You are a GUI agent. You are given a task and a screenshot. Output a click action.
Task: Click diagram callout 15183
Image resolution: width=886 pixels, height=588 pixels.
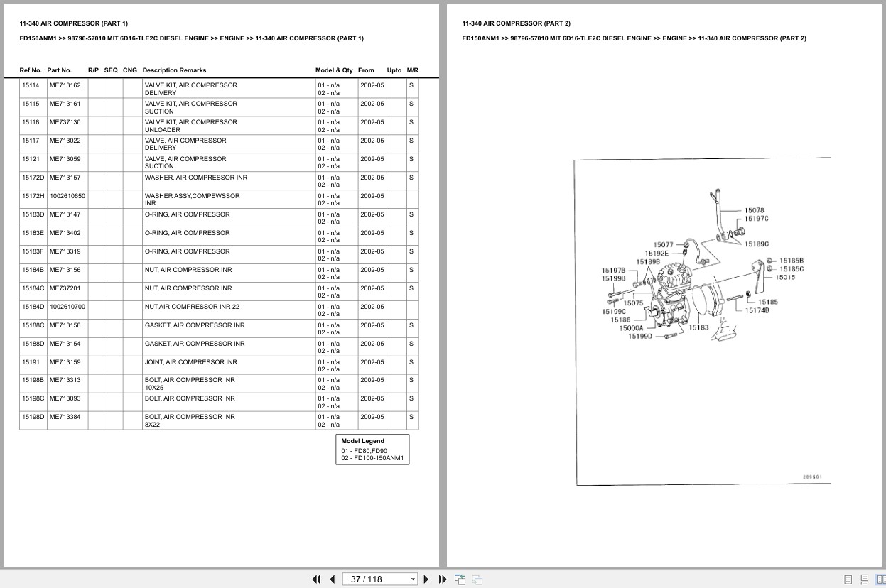tap(698, 327)
